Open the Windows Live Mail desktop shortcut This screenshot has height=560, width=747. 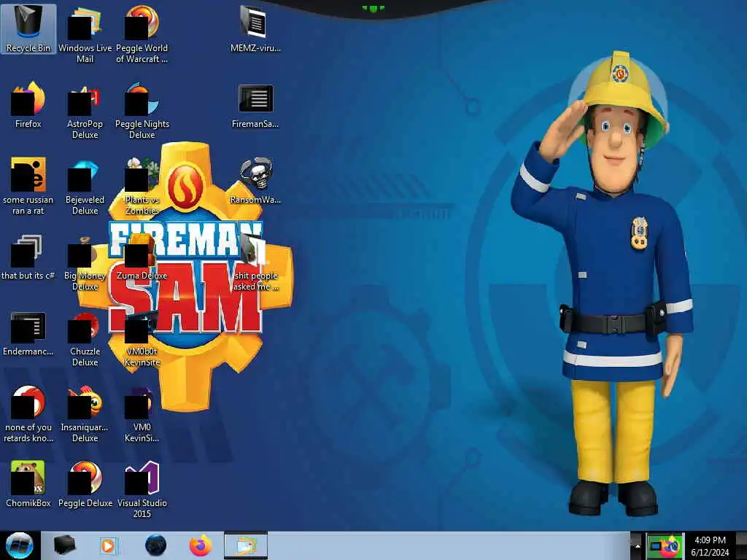tap(85, 34)
